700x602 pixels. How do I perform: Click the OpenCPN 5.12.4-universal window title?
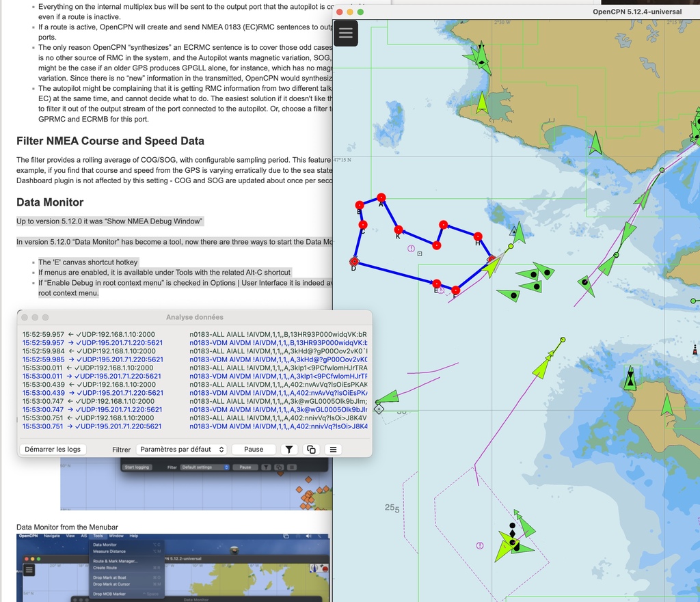636,12
